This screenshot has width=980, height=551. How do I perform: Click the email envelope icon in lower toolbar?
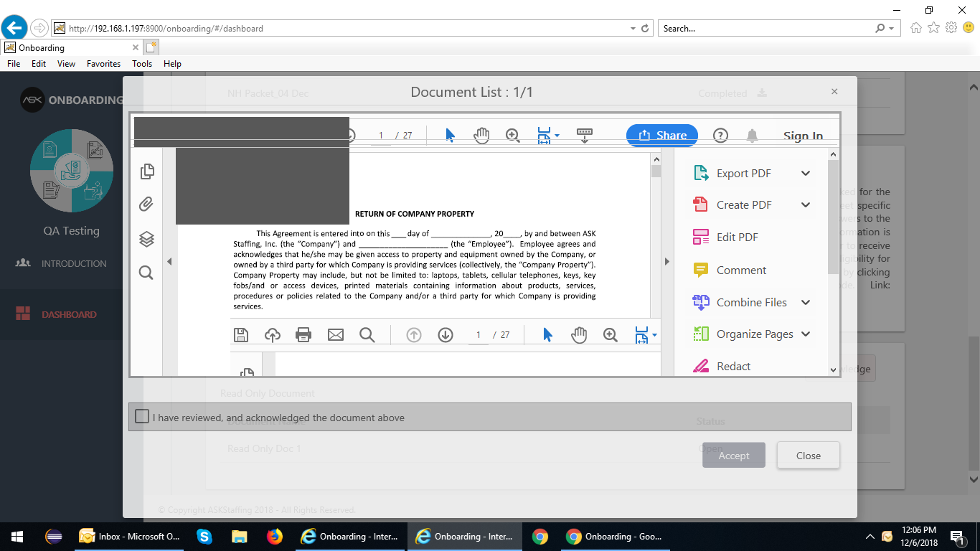pos(336,335)
